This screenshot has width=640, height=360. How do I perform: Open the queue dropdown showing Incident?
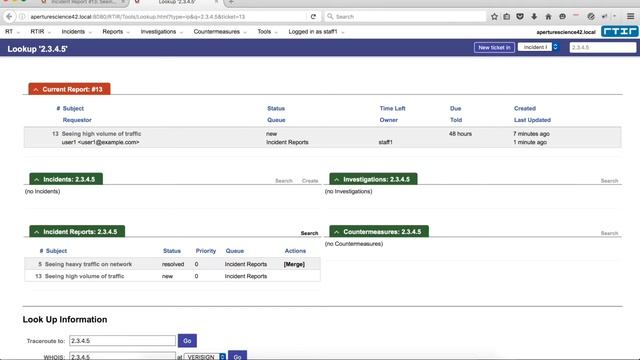pyautogui.click(x=538, y=47)
